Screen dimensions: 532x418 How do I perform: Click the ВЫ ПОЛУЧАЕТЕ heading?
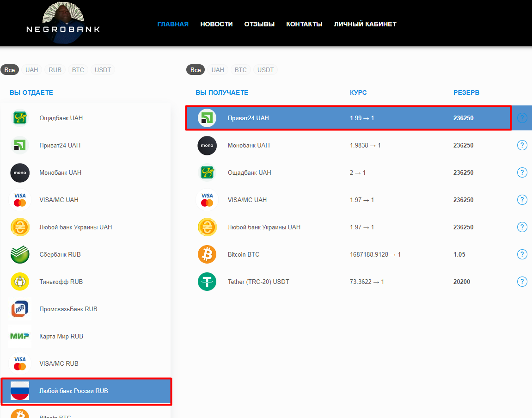click(x=222, y=92)
